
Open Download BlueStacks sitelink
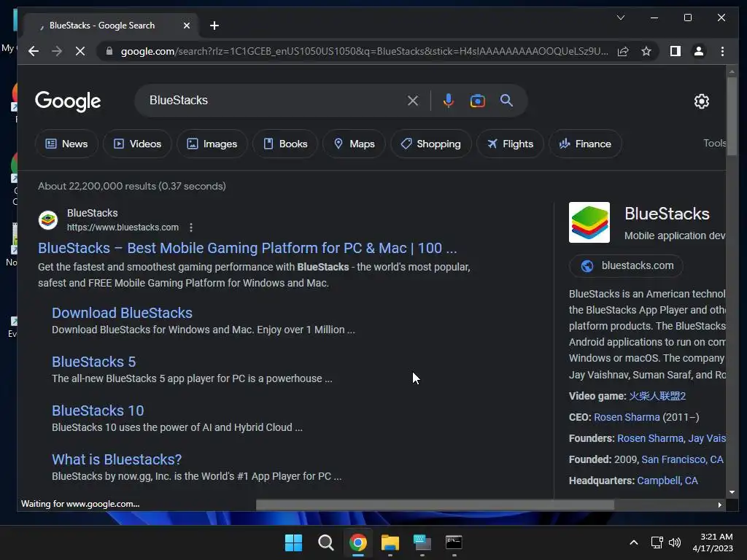pyautogui.click(x=122, y=313)
